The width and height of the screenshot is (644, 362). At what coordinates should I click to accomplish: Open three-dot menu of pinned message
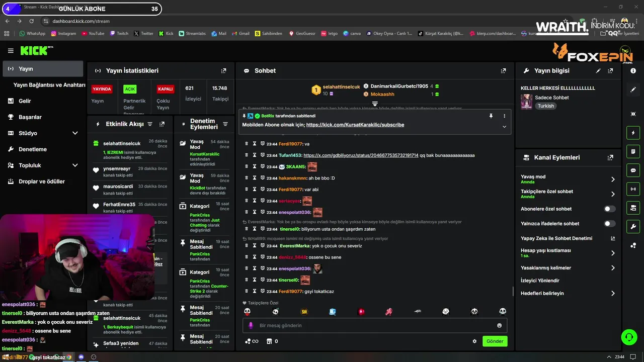click(x=504, y=116)
